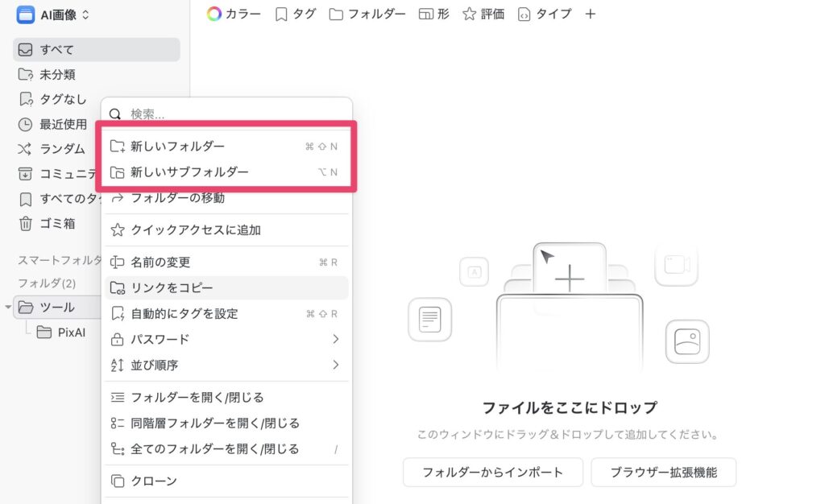The height and width of the screenshot is (504, 825).
Task: Click the rainbow カラー color filter swatch
Action: tap(214, 14)
